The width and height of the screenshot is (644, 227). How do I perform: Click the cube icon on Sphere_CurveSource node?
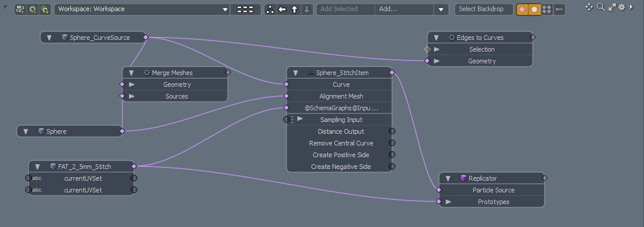click(65, 38)
